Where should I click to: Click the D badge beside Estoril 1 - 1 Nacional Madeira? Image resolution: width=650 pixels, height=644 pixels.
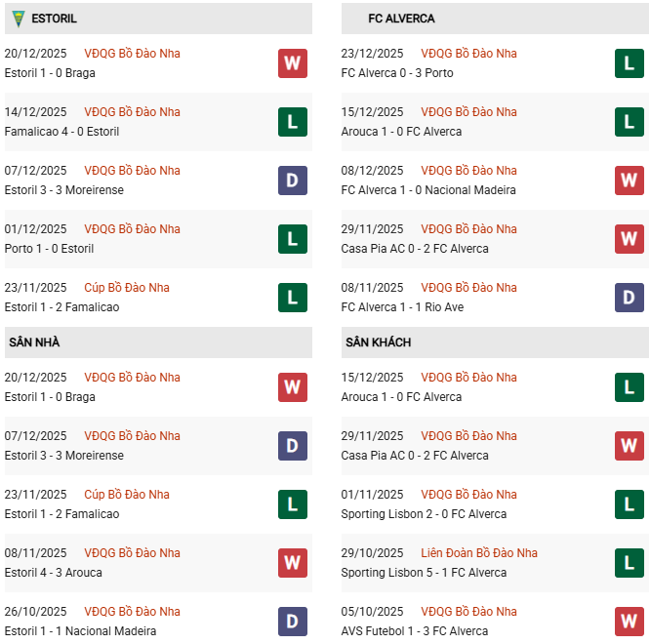293,622
